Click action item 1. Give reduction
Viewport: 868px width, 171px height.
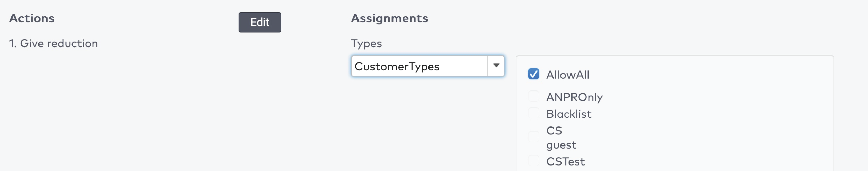(54, 43)
